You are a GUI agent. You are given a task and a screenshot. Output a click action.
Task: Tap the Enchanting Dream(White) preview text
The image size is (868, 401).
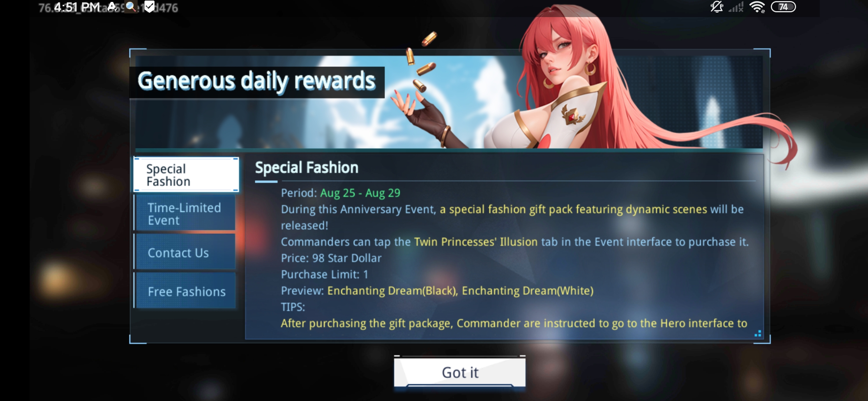click(x=527, y=291)
